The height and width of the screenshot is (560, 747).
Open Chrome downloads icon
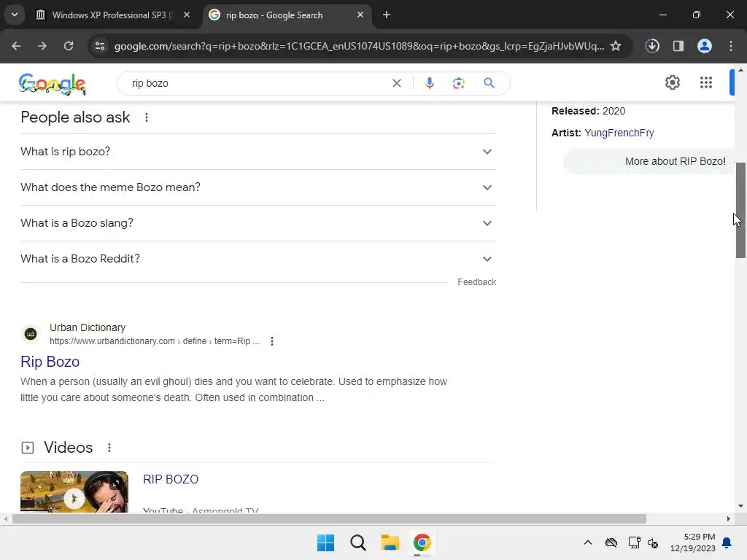coord(652,46)
